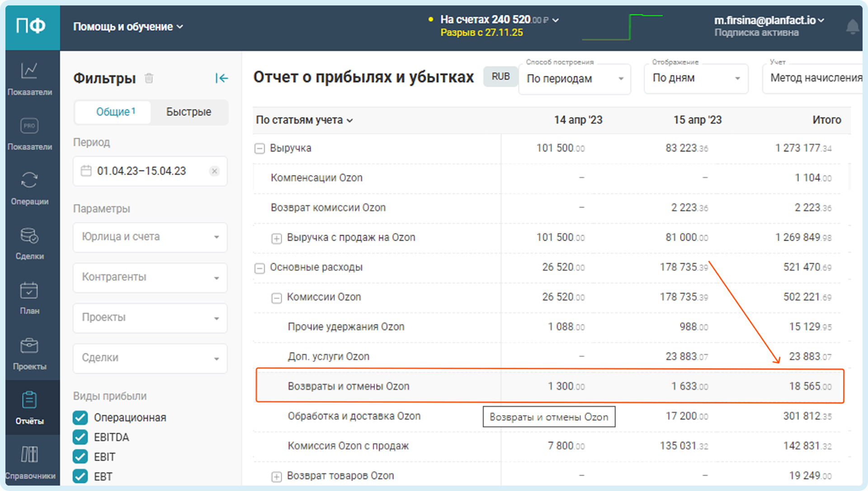Clear filters with trash icon
868x491 pixels.
pyautogui.click(x=149, y=78)
